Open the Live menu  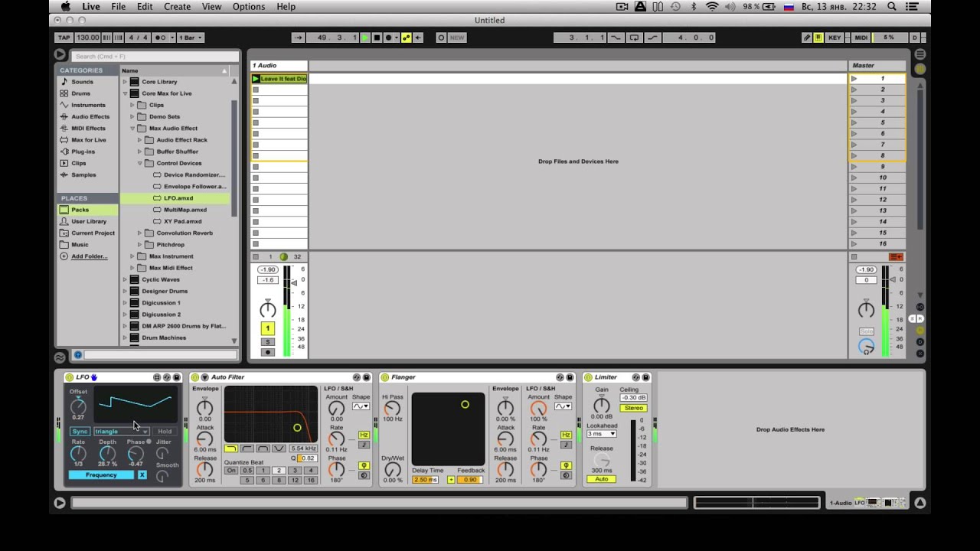click(x=91, y=7)
